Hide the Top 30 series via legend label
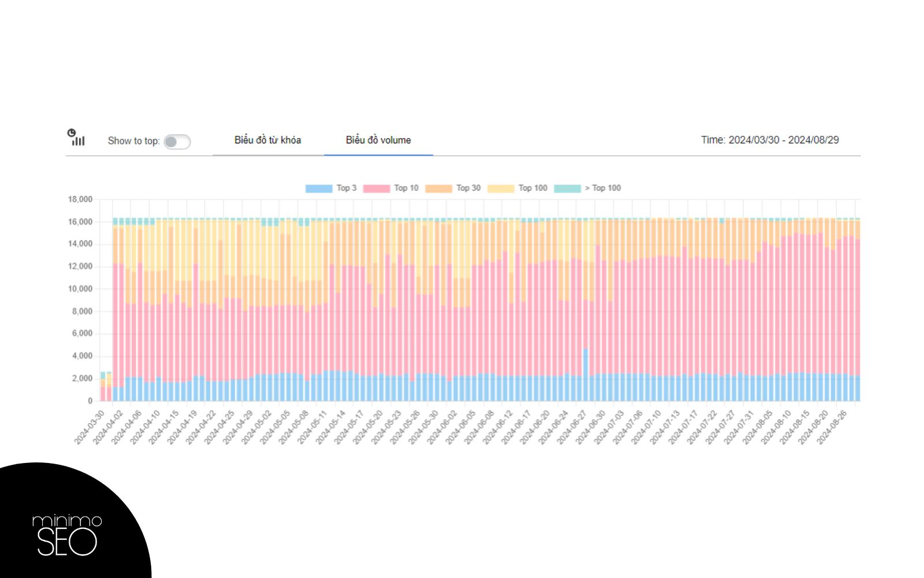 [x=468, y=188]
